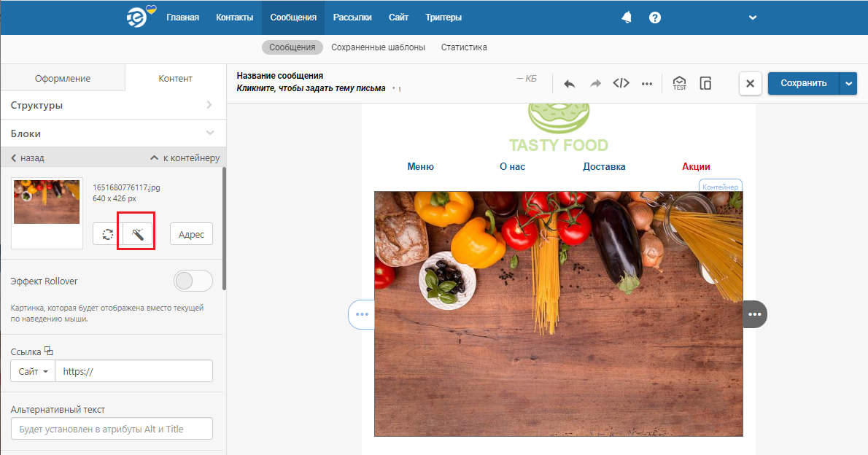Open the help question mark icon
Image resolution: width=868 pixels, height=455 pixels.
[655, 17]
